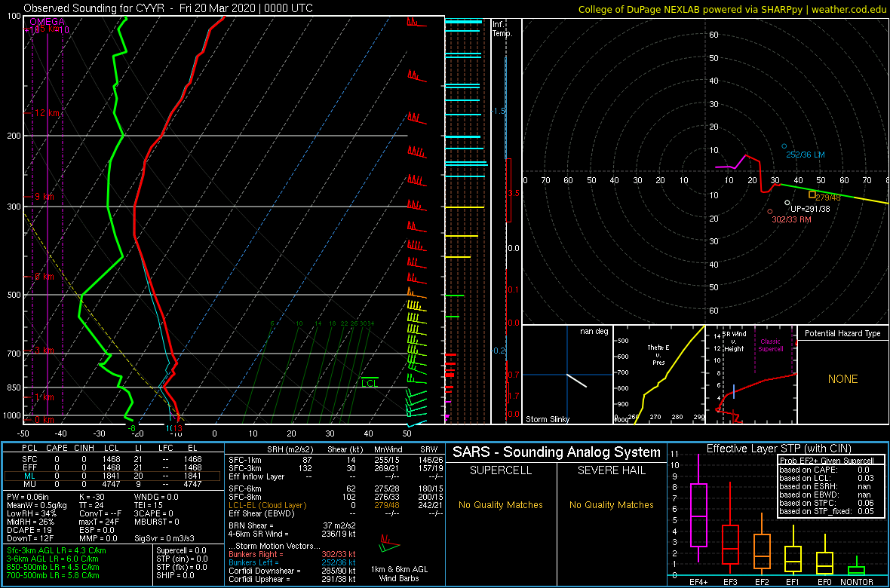Click the LowRH = 34% value
Viewport: 890px width, 588px height.
[31, 514]
